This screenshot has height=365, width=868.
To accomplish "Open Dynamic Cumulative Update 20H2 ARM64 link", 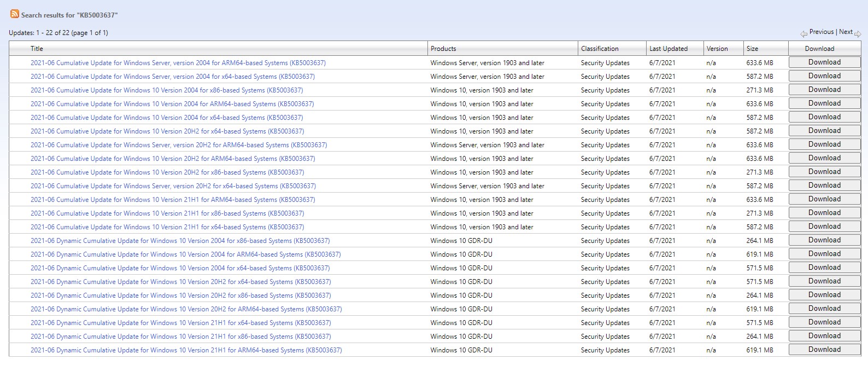I will tap(186, 309).
